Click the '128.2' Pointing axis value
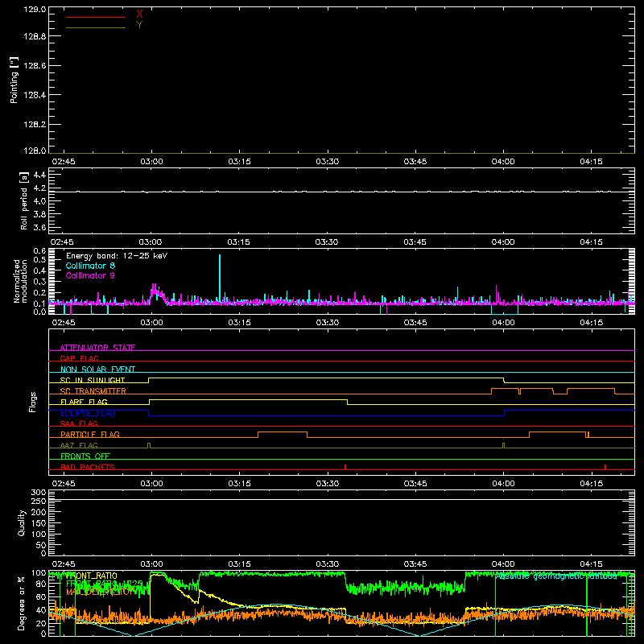 (35, 125)
